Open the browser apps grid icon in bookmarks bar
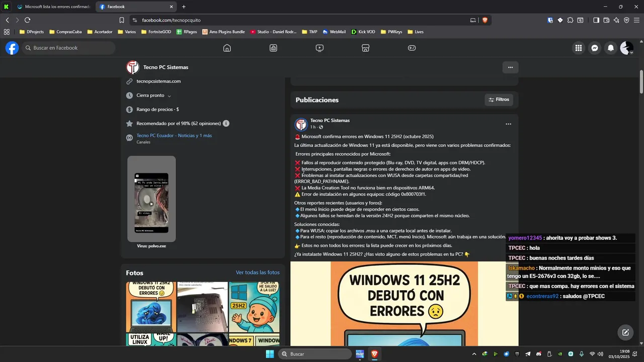 tap(7, 32)
